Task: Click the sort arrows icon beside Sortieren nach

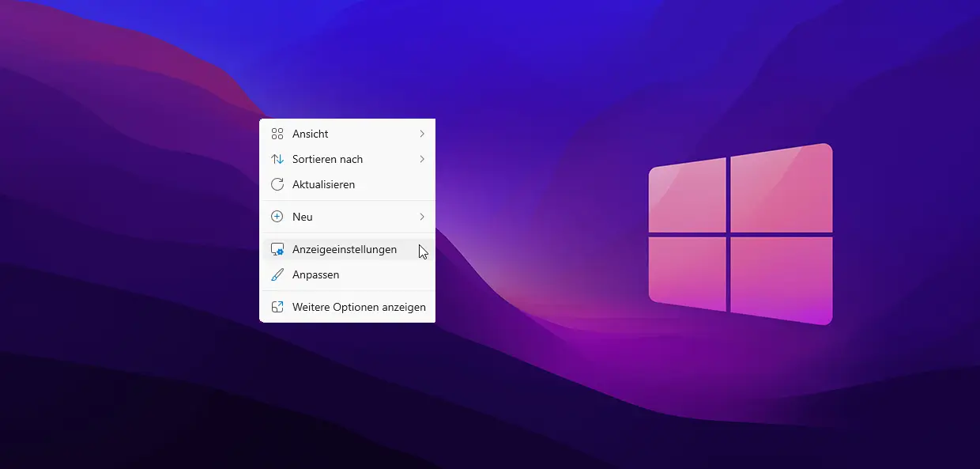Action: 277,159
